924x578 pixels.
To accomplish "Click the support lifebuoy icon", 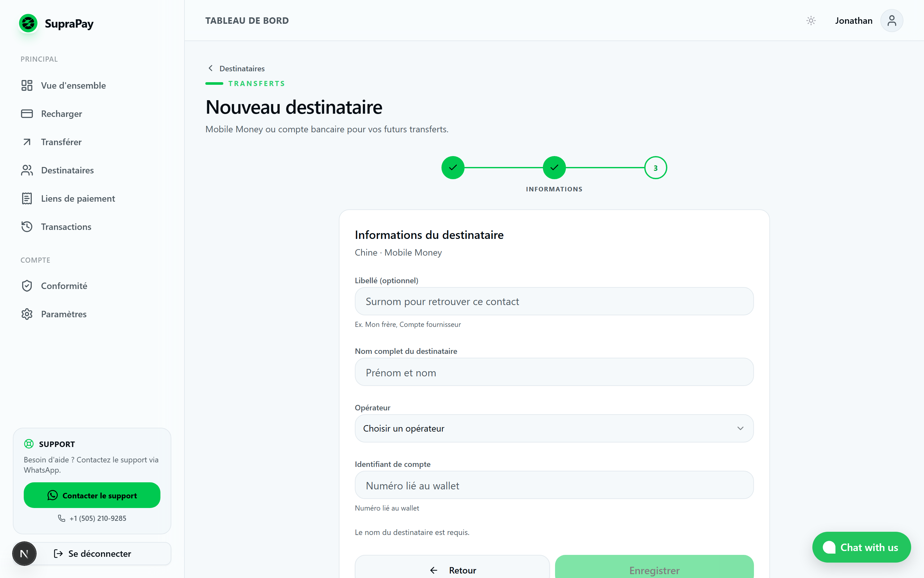I will pyautogui.click(x=29, y=444).
